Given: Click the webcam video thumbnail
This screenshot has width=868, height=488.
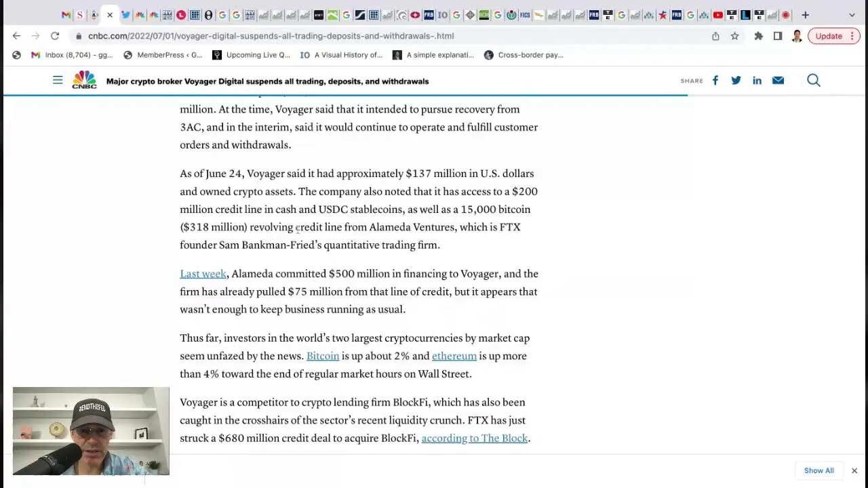Looking at the screenshot, I should 91,431.
